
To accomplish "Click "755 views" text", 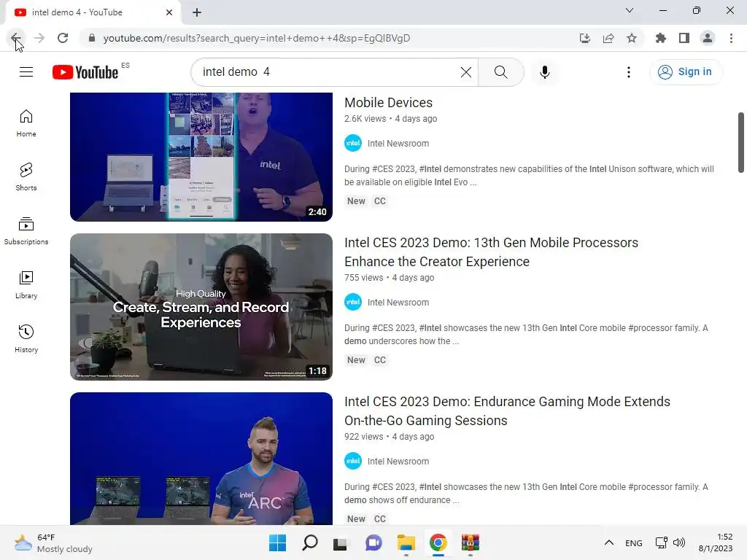I will tap(363, 278).
